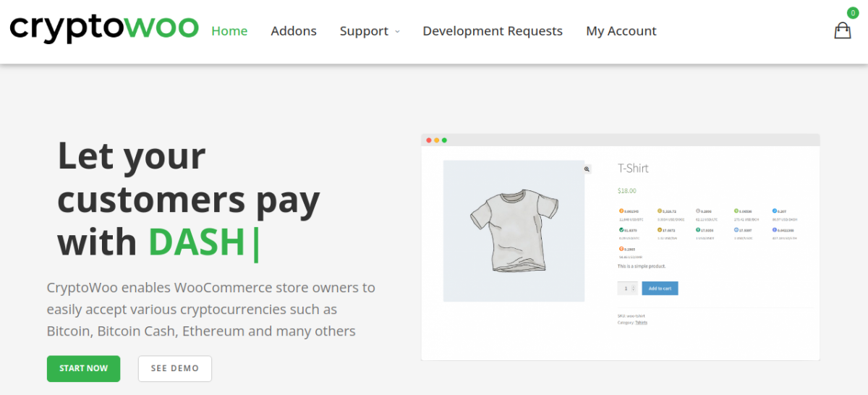Screen dimensions: 868x395
Task: Open the Support dropdown menu
Action: click(370, 31)
